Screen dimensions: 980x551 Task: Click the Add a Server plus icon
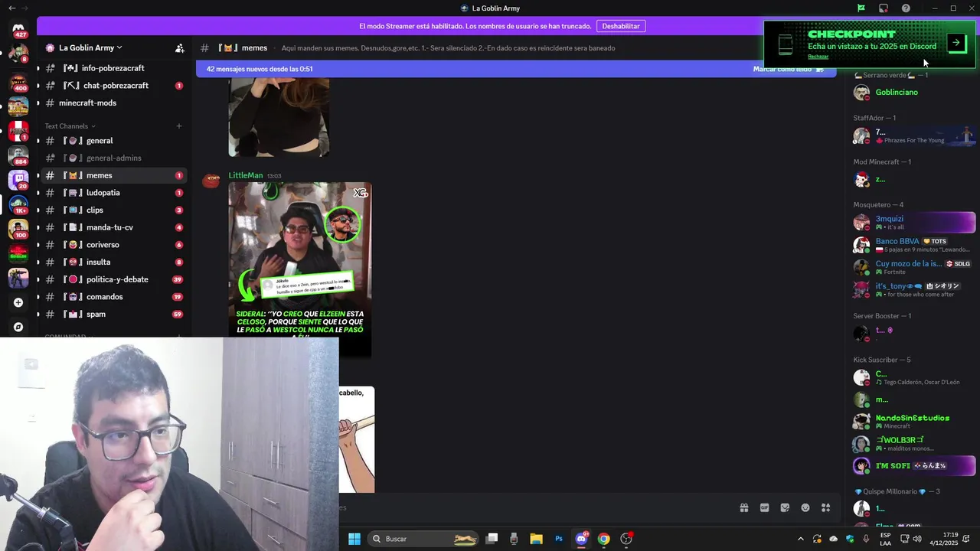(x=18, y=302)
